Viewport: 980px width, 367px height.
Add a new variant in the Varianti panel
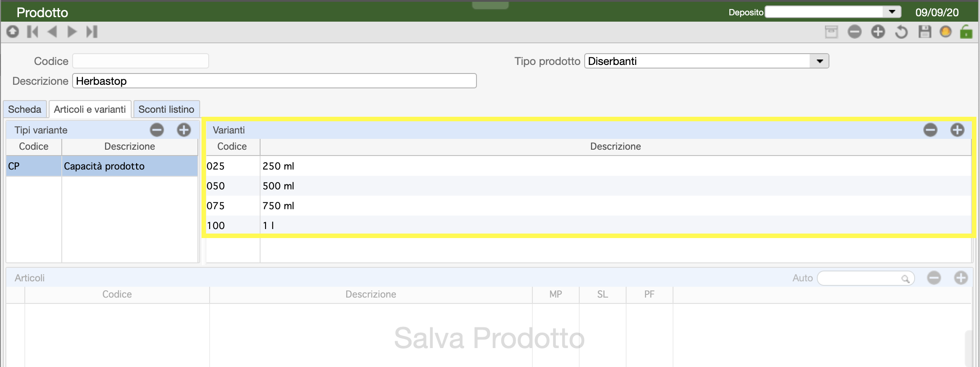(957, 130)
